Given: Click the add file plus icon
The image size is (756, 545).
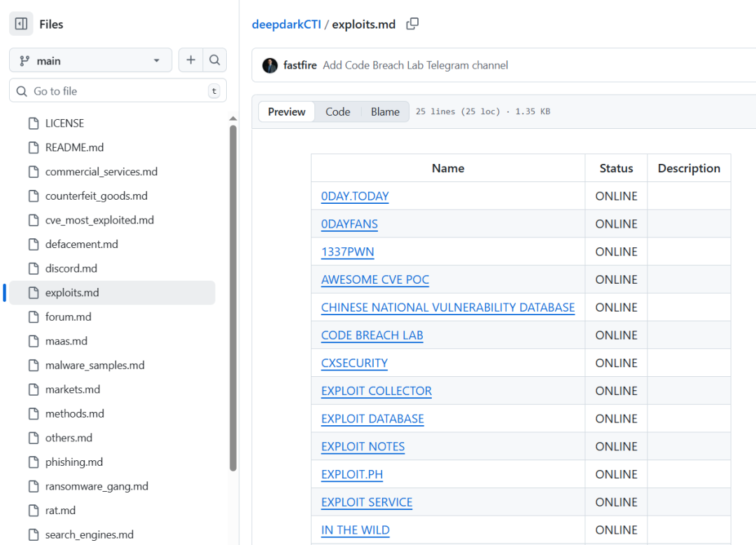Looking at the screenshot, I should point(191,60).
